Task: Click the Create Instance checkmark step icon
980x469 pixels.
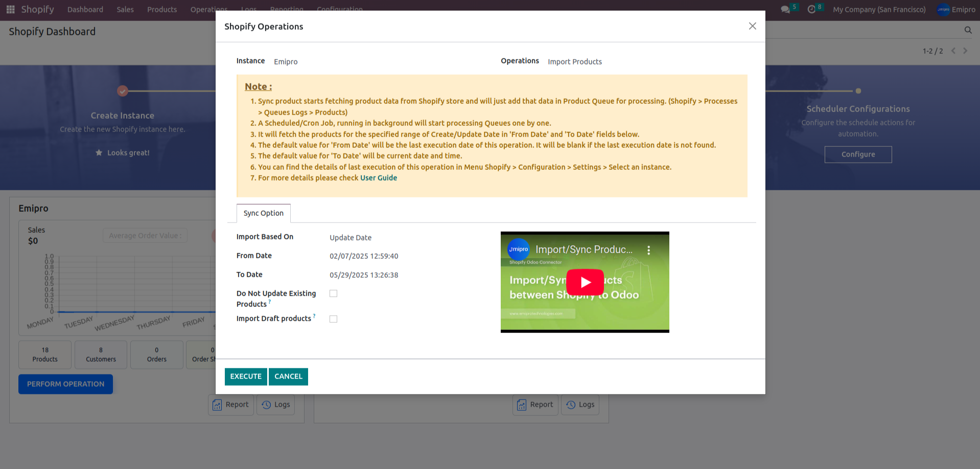Action: click(x=123, y=91)
